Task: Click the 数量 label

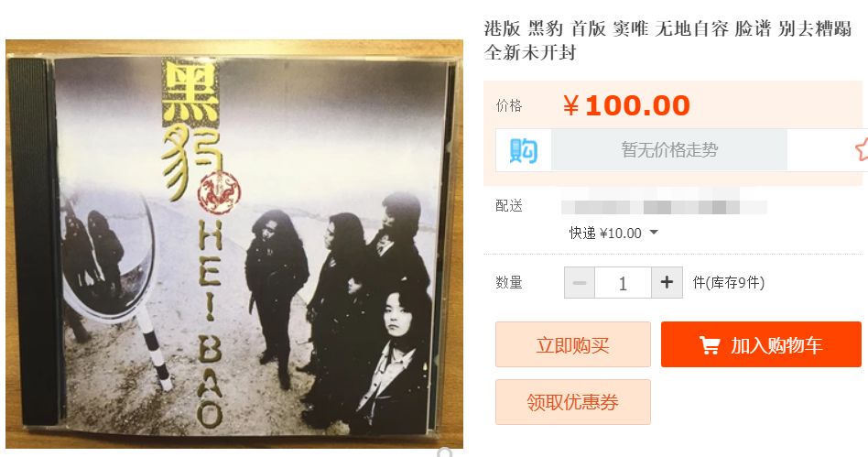Action: 509,282
